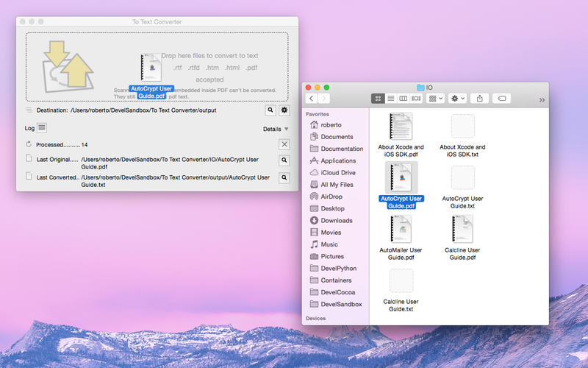Open DevelSandbox in Finder sidebar
The width and height of the screenshot is (588, 368).
tap(341, 304)
